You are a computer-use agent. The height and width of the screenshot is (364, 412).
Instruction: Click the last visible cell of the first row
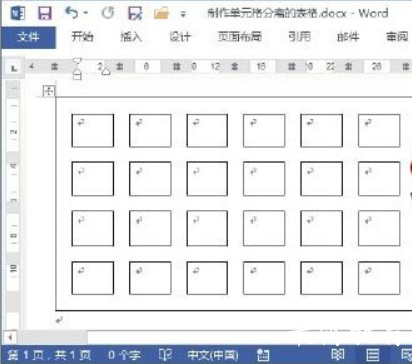tap(379, 131)
